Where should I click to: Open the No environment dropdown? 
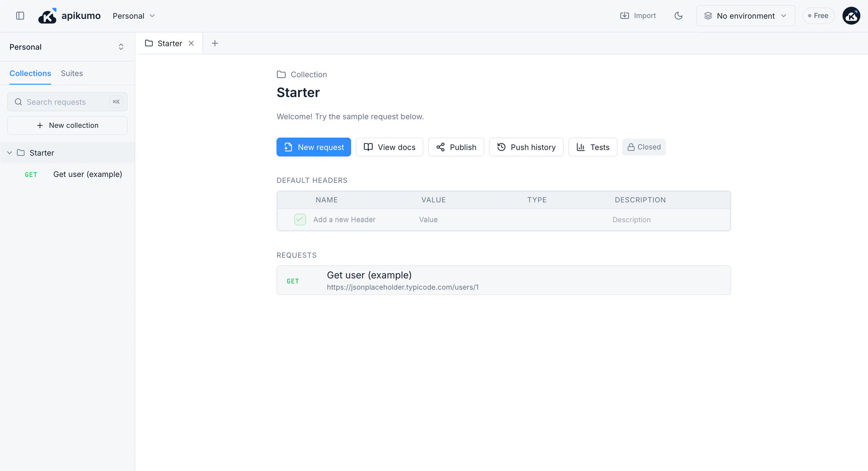click(746, 16)
